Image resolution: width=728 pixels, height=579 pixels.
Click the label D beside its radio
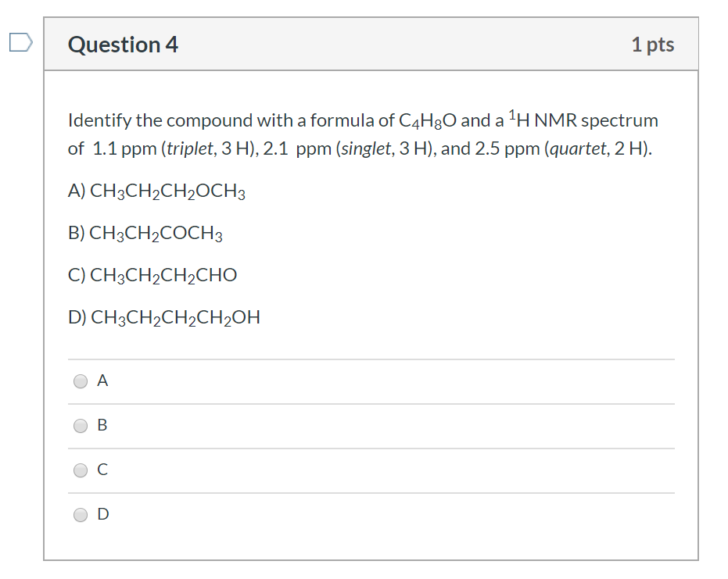[102, 514]
